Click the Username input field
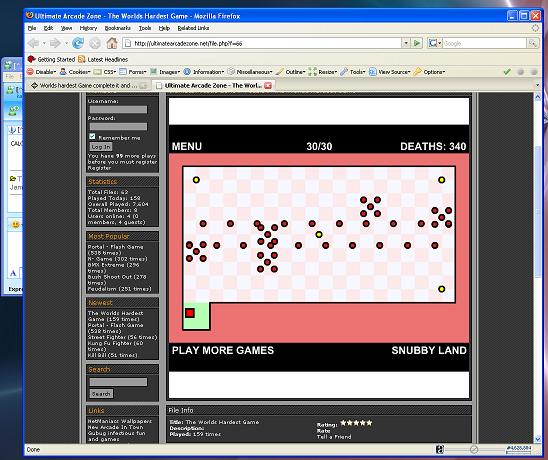The width and height of the screenshot is (548, 460). (x=118, y=110)
